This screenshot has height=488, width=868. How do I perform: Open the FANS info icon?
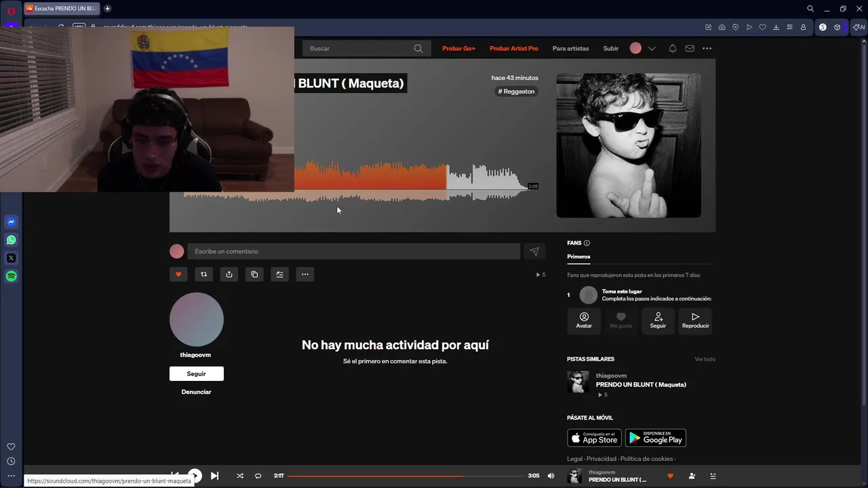587,243
